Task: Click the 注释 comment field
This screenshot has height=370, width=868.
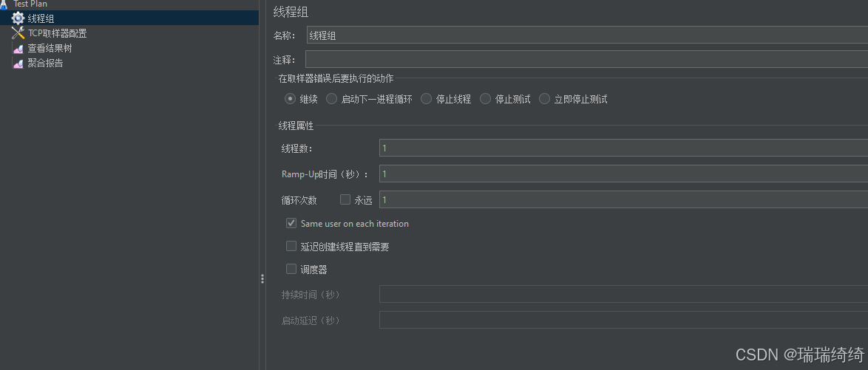Action: (586, 59)
